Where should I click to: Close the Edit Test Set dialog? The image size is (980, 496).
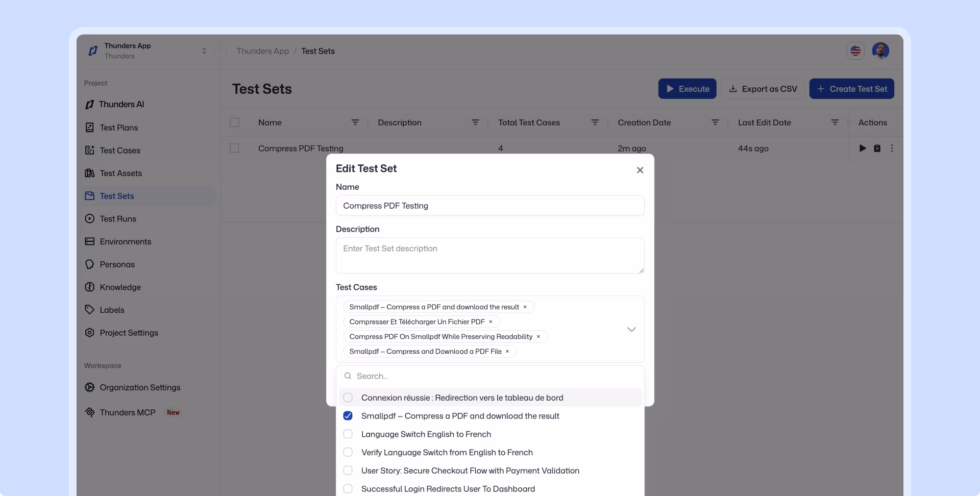[x=640, y=170]
